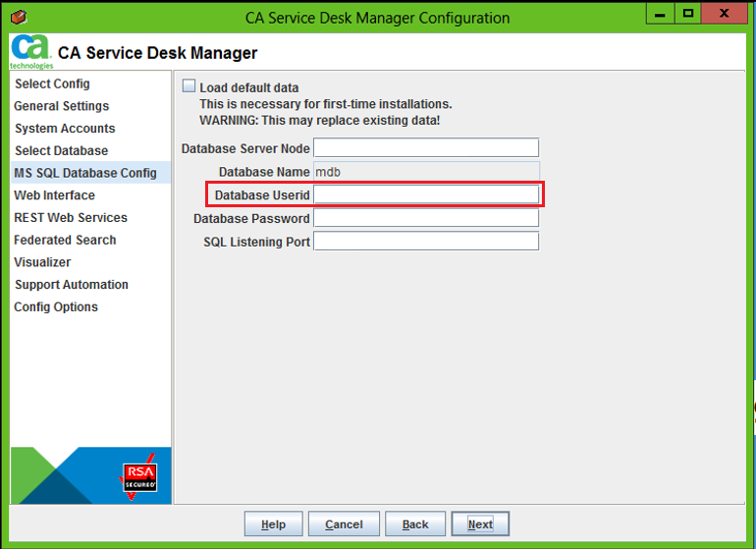Viewport: 756px width, 549px height.
Task: Enable the Load default data checkbox
Action: pos(189,86)
